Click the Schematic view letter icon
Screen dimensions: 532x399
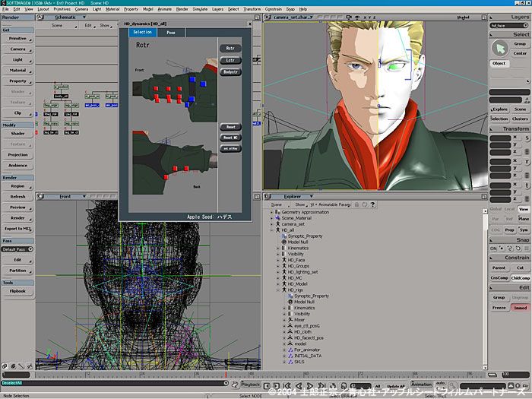tap(40, 17)
